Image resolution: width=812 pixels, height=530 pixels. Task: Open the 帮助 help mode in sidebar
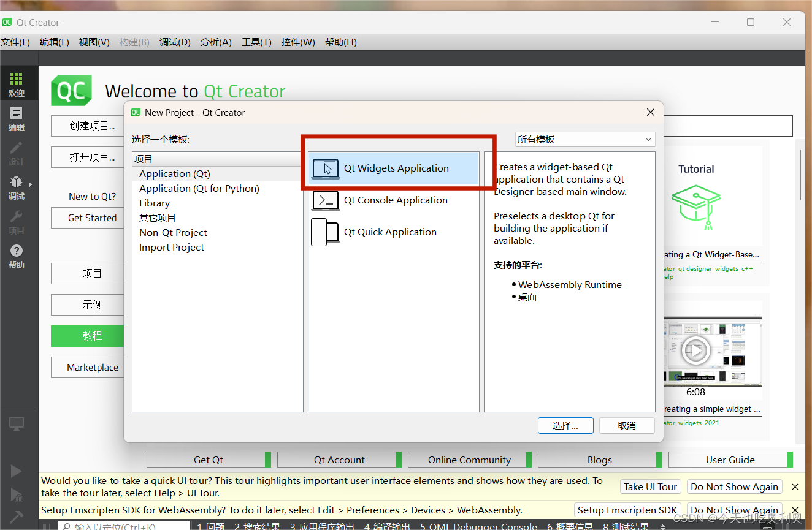click(x=17, y=256)
